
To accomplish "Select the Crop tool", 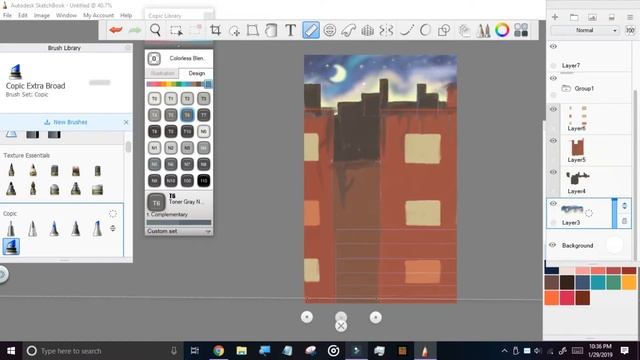I will point(215,30).
